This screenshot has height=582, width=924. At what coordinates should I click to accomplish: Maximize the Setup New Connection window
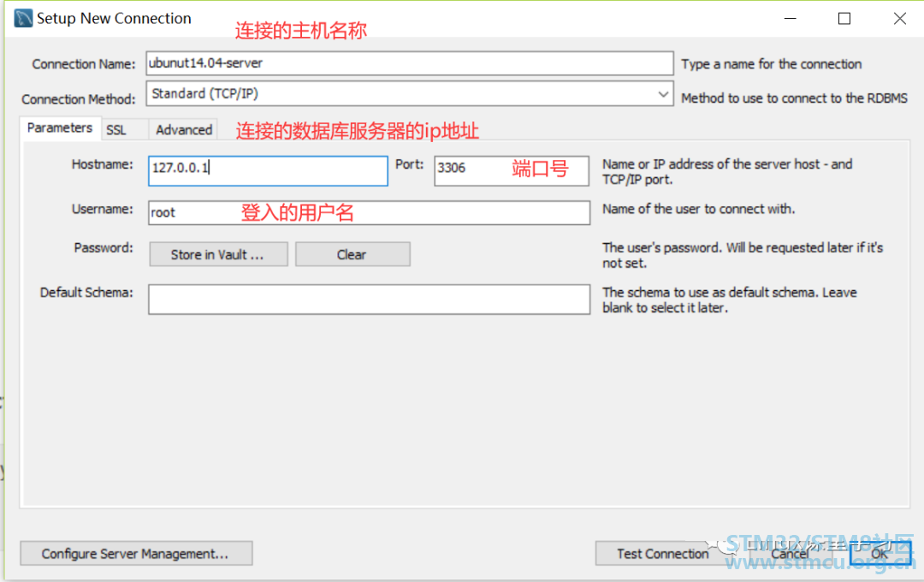point(844,18)
